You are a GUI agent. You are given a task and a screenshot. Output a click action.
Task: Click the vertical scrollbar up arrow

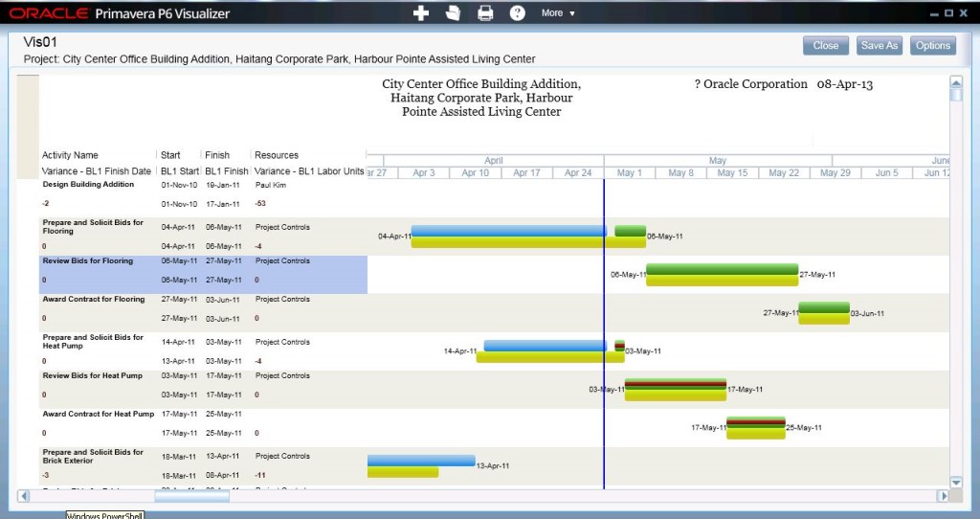tap(955, 82)
